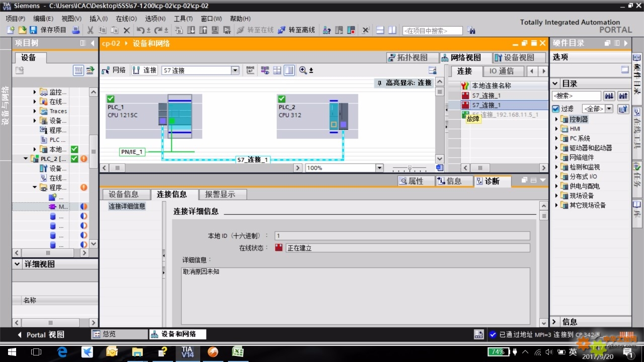Screen dimensions: 644x362
Task: Open the 100% zoom level dropdown
Action: 379,168
